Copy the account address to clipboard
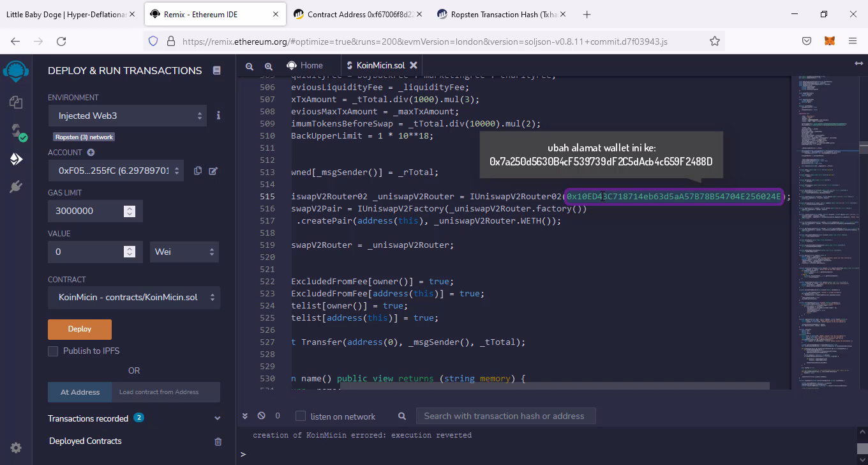This screenshot has width=868, height=465. 198,171
